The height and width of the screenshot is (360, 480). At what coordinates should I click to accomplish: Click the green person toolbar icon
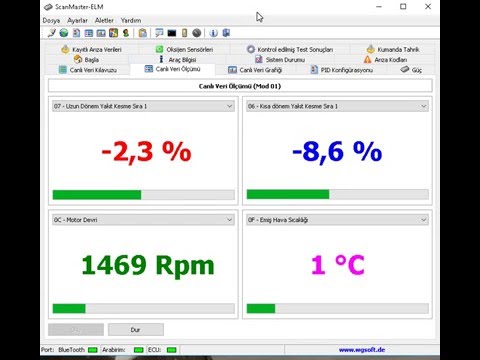[x=126, y=33]
